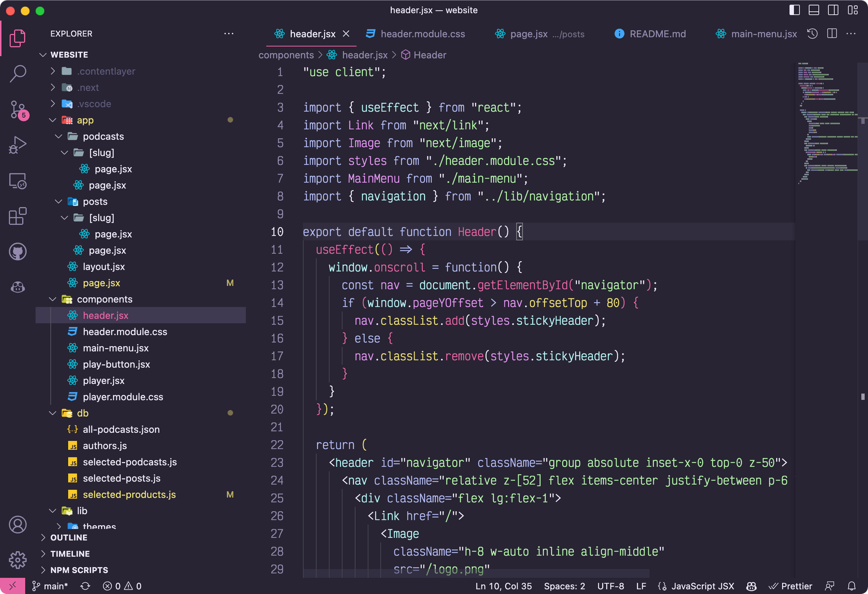Open the Extensions view
Viewport: 868px width, 594px height.
pos(17,216)
